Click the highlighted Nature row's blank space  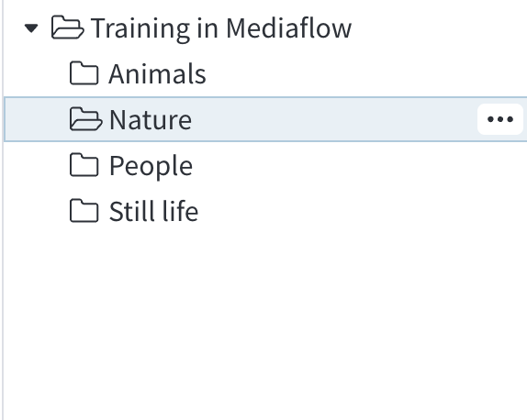pyautogui.click(x=332, y=119)
